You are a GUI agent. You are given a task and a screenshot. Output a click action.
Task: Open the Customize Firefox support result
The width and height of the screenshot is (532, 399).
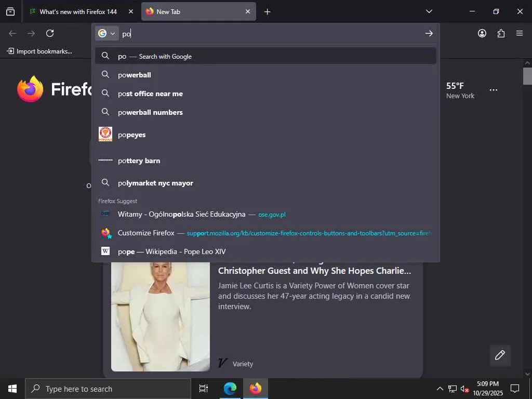point(265,233)
